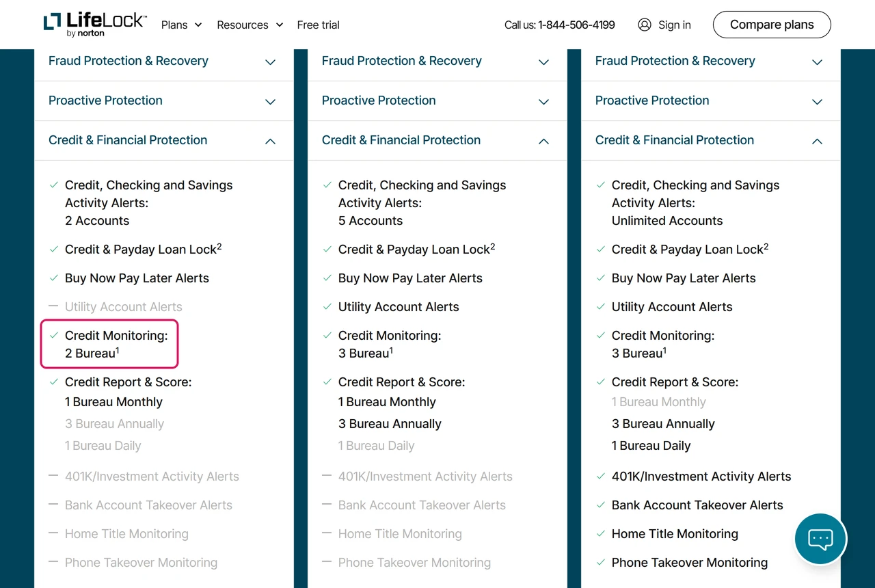The image size is (875, 588).
Task: Expand Proactive Protection chevron in middle plan
Action: coord(543,102)
